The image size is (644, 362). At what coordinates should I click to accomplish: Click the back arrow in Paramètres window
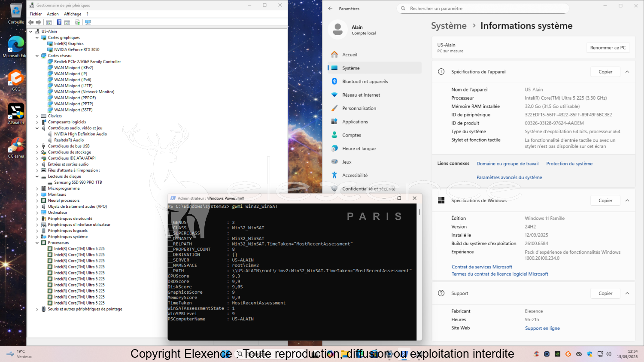pos(330,9)
